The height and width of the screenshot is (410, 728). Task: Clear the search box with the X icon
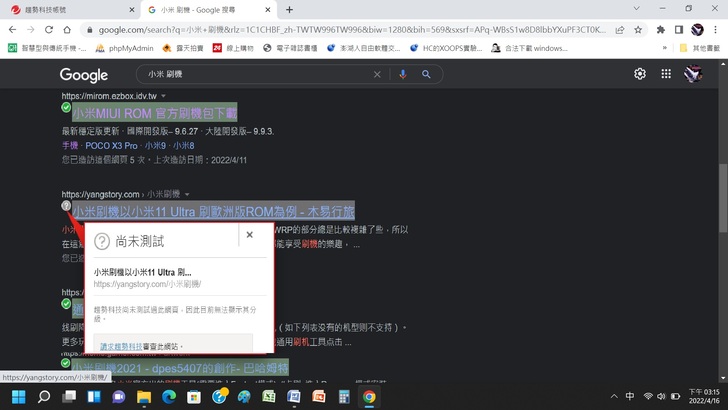click(x=377, y=74)
